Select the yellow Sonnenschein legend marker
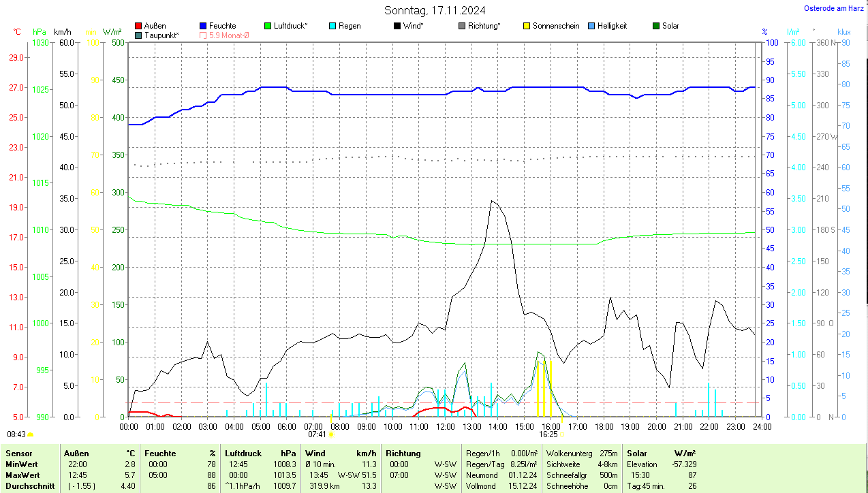Viewport: 868px width, 493px height. (x=527, y=26)
